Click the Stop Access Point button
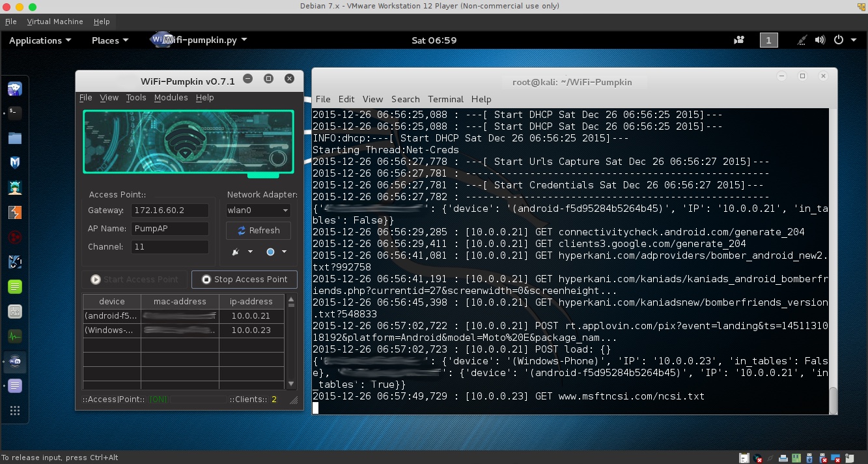 (x=244, y=280)
